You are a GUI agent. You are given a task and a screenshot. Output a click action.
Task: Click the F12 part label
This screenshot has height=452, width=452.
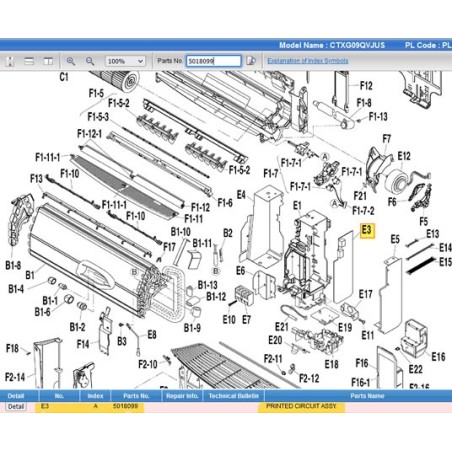(x=366, y=86)
